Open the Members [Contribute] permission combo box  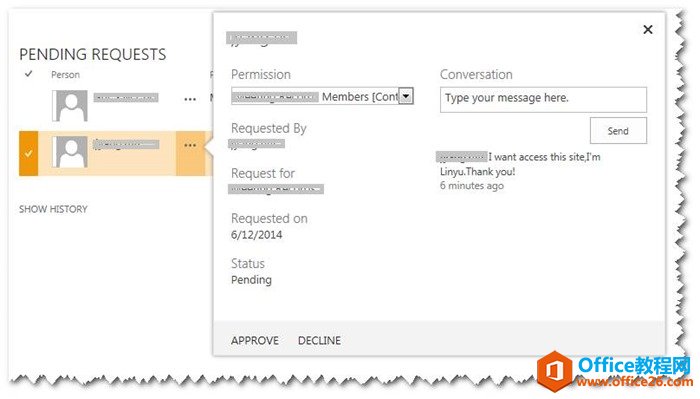click(x=322, y=96)
